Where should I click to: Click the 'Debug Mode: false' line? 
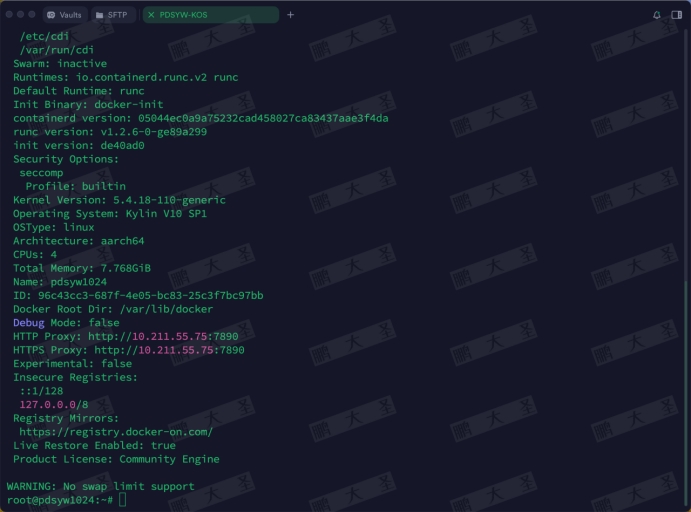coord(66,323)
